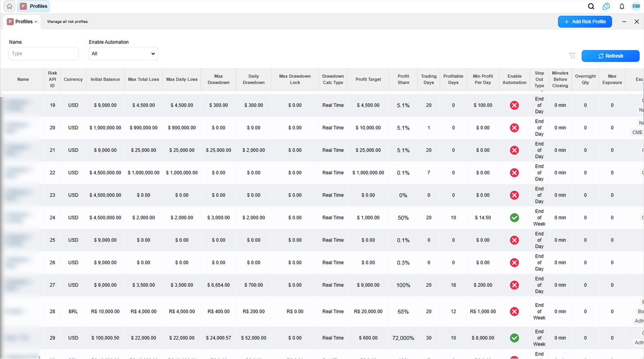Select profit share 72,000% cell
Viewport: 644px width, 359px height.
point(403,338)
